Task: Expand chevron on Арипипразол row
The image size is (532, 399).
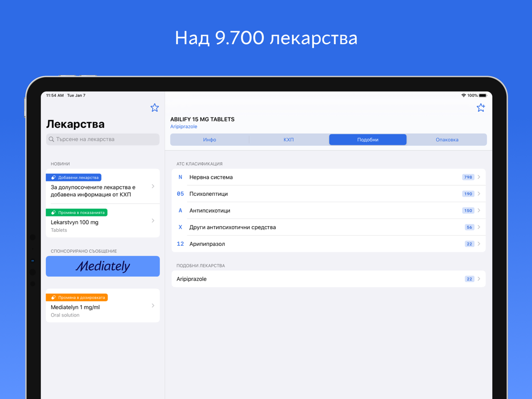Action: coord(479,244)
